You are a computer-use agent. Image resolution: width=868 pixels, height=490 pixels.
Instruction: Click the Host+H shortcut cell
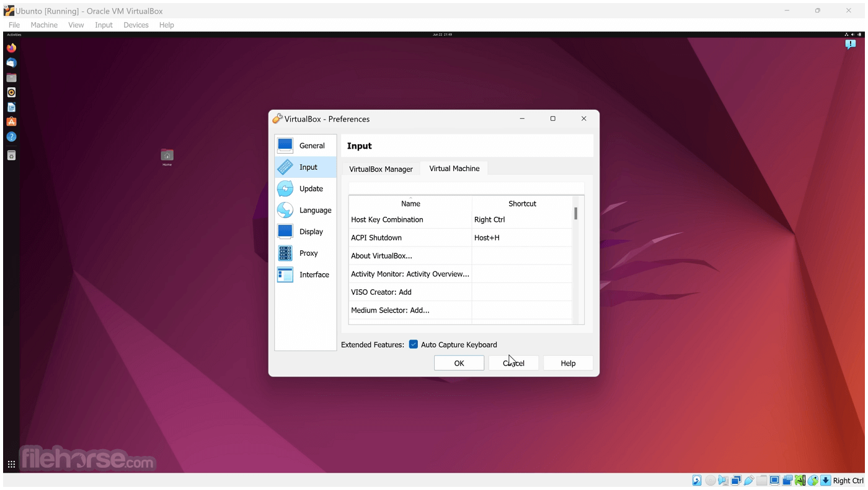click(522, 237)
